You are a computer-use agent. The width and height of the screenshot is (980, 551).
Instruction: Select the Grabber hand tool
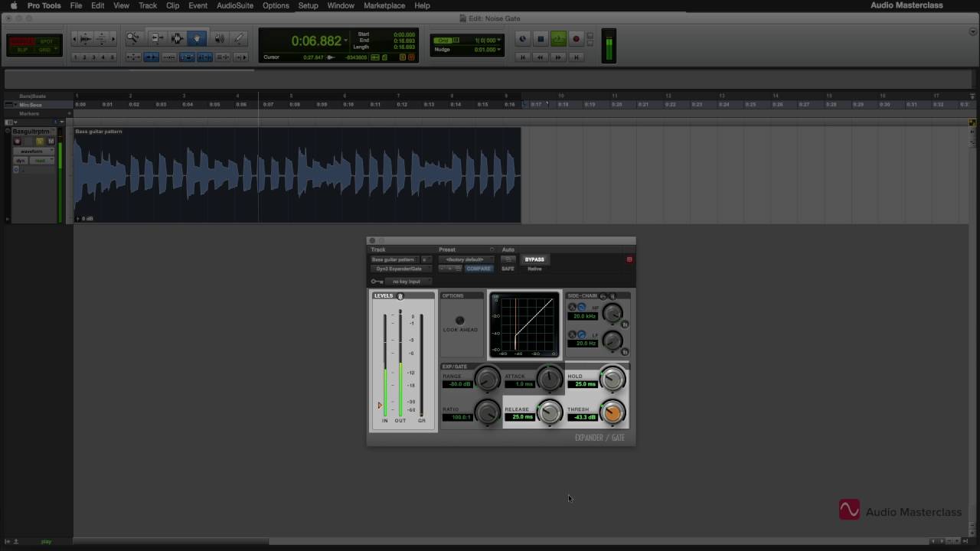coord(197,37)
